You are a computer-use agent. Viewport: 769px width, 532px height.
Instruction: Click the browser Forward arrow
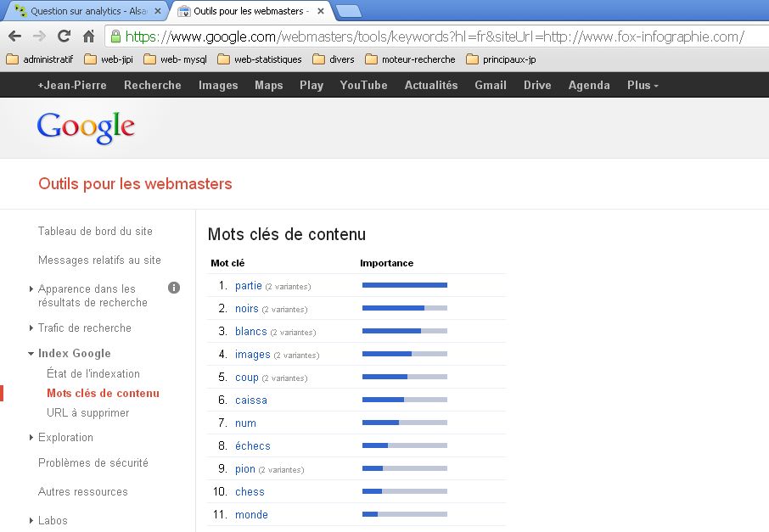point(39,36)
